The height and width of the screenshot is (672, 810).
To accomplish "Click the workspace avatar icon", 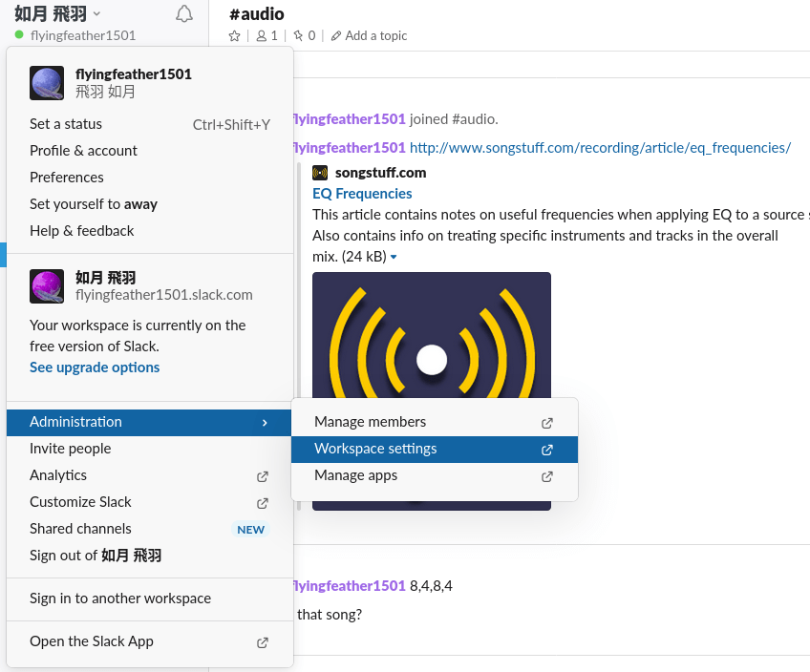I will click(47, 286).
